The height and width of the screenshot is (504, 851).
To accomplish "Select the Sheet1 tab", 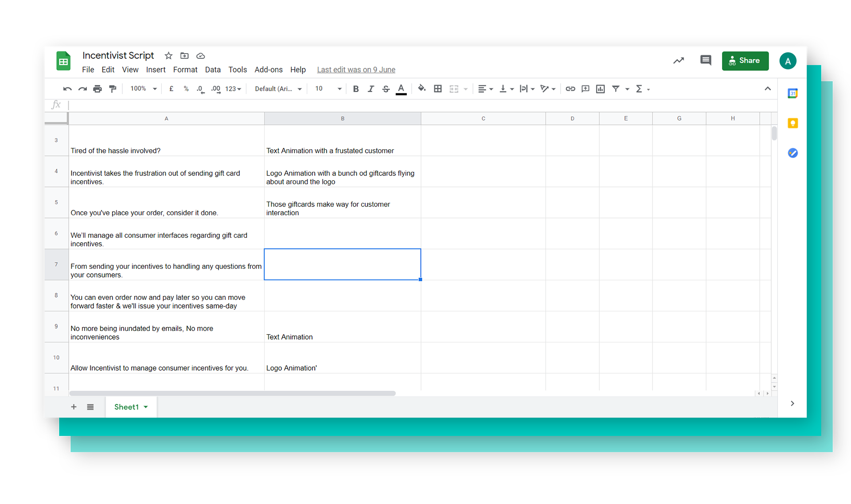I will (131, 407).
